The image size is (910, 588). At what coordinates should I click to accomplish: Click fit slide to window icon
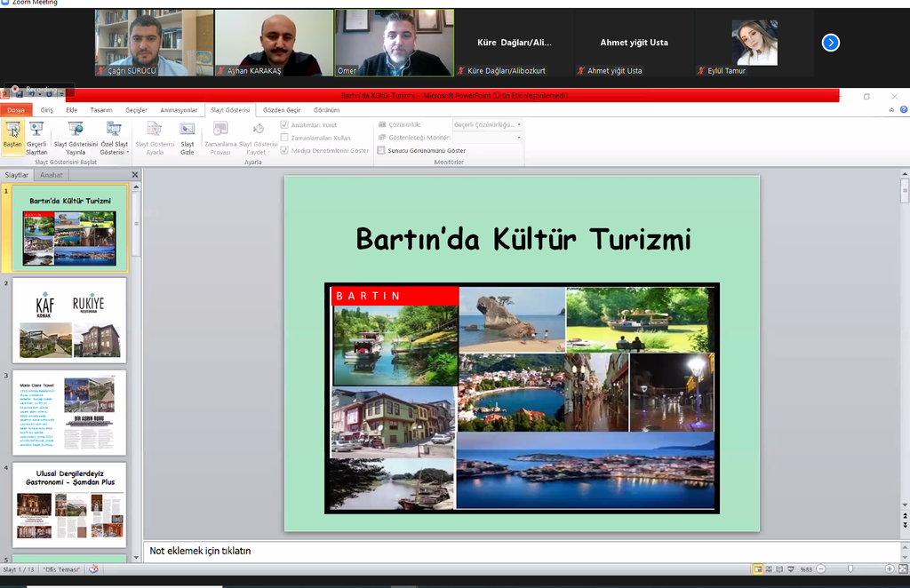coord(902,568)
